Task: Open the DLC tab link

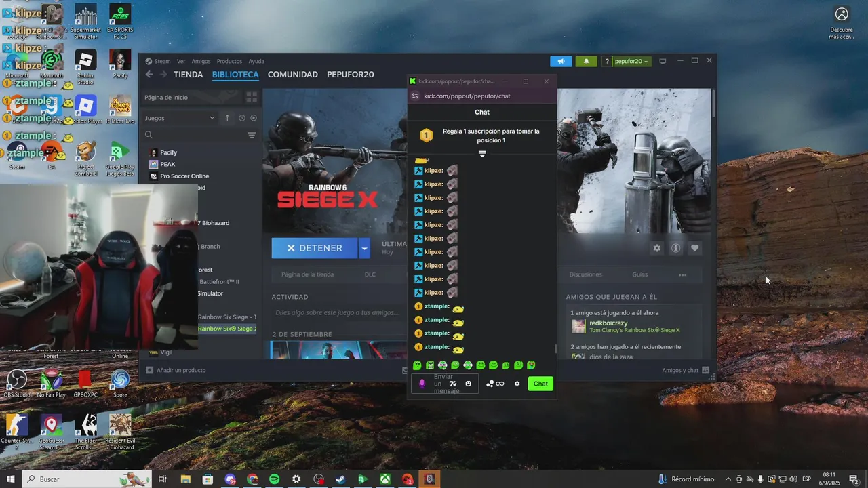Action: coord(370,274)
